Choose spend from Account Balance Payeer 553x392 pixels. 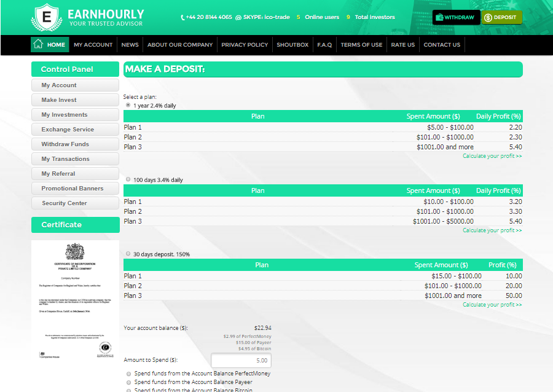[128, 382]
